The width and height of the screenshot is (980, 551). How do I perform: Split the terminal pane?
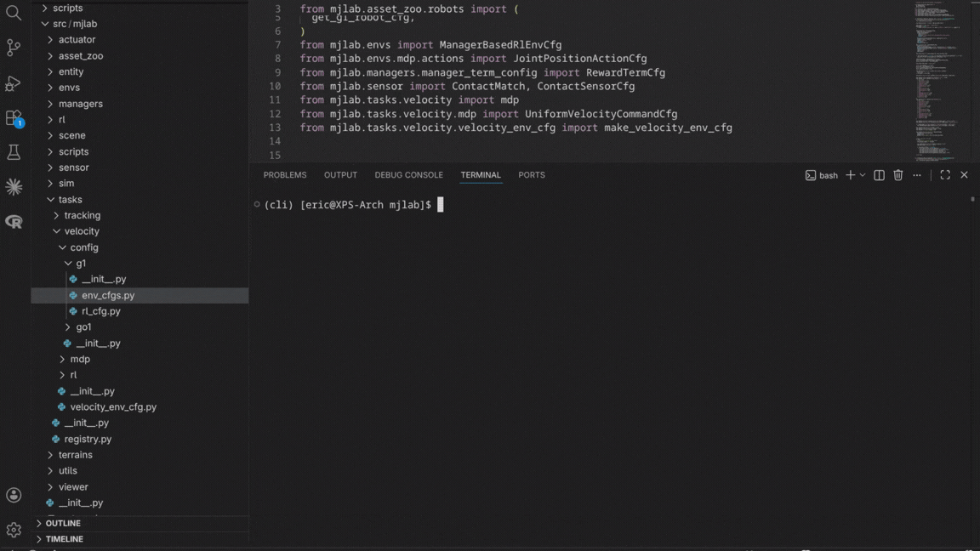click(x=879, y=175)
